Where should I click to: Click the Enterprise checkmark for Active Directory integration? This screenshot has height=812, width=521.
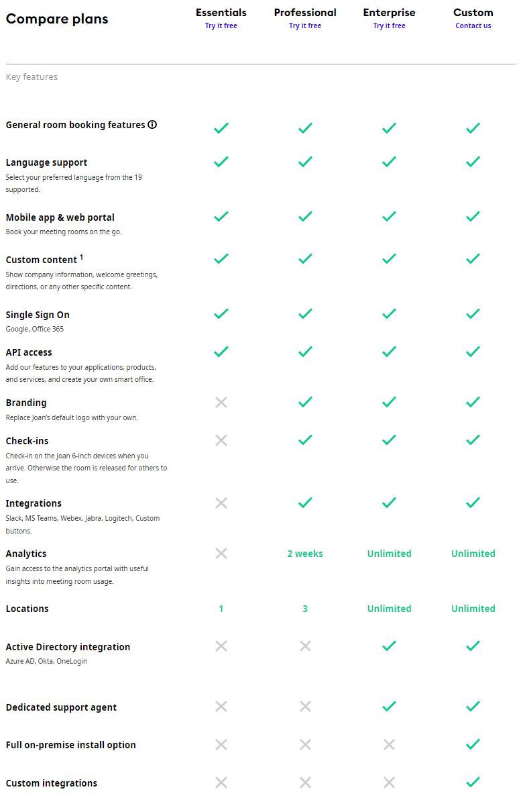(x=389, y=646)
